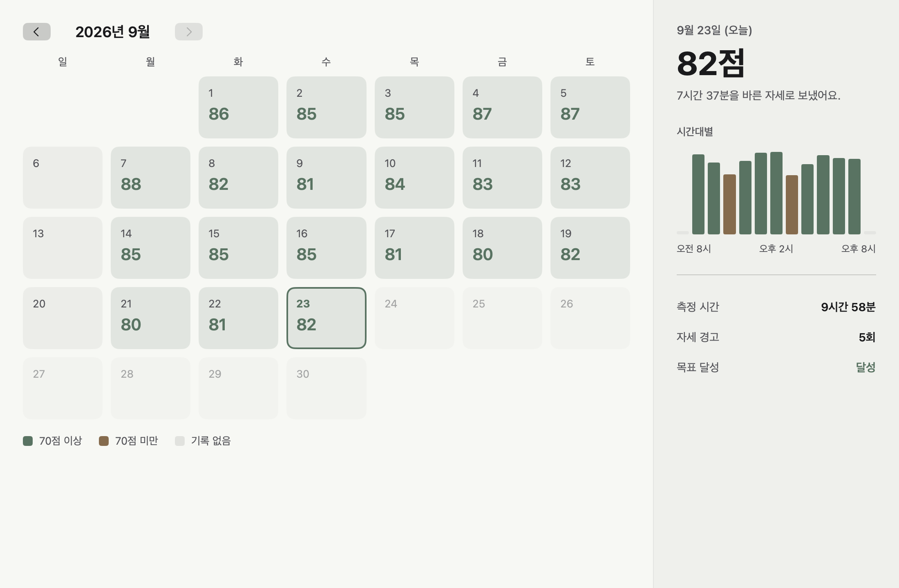Click the future day 28 cell
This screenshot has height=588, width=899.
click(150, 388)
